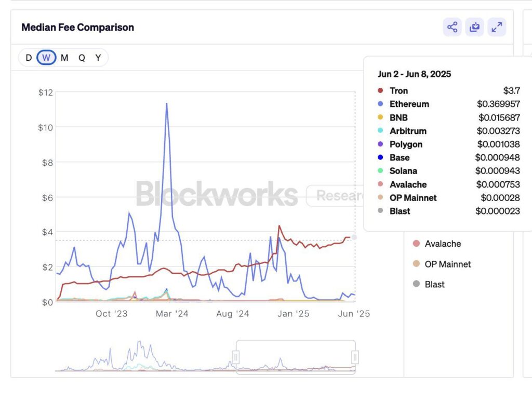Click the download chart icon
Viewport: 532px width, 401px height.
click(474, 27)
